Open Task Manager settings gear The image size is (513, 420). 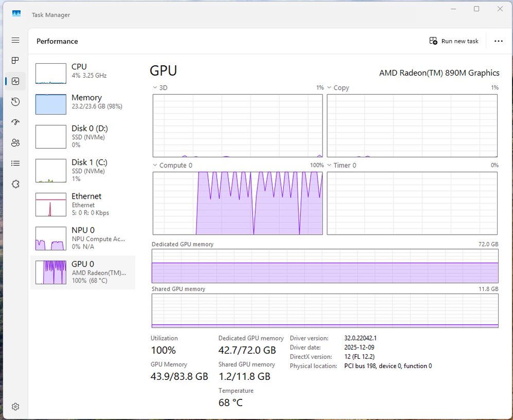click(15, 407)
